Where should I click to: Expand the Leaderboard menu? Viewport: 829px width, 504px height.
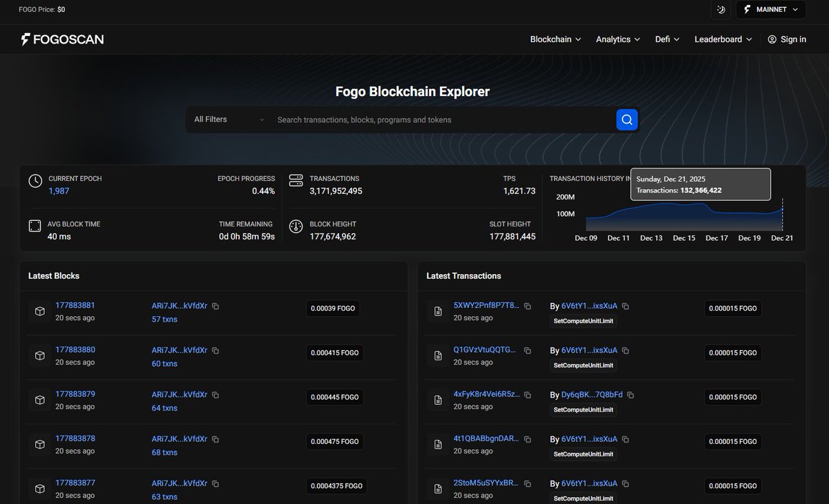pyautogui.click(x=723, y=39)
